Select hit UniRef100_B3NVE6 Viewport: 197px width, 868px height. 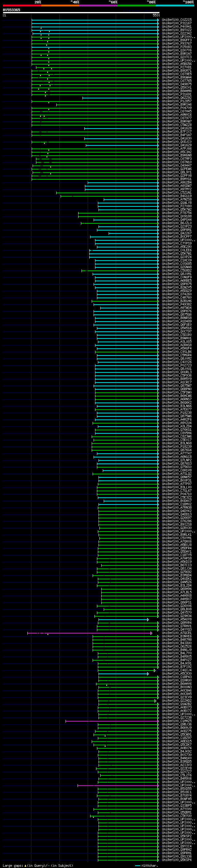(176, 636)
